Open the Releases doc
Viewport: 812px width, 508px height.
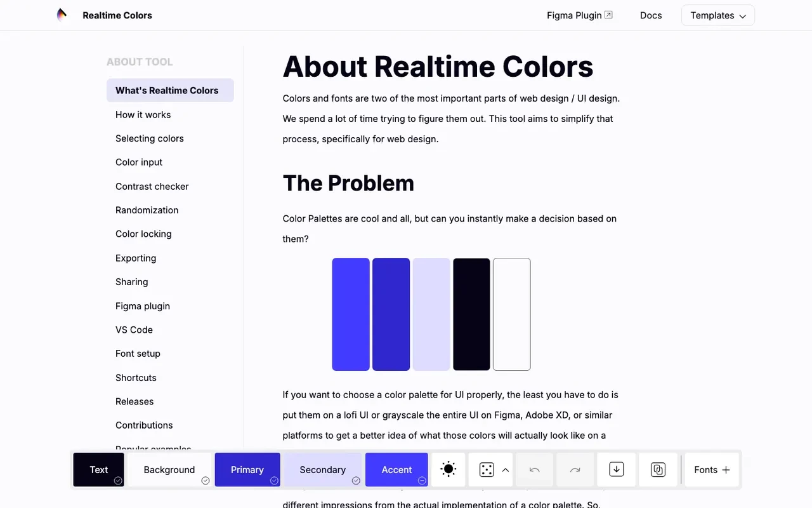pyautogui.click(x=134, y=401)
